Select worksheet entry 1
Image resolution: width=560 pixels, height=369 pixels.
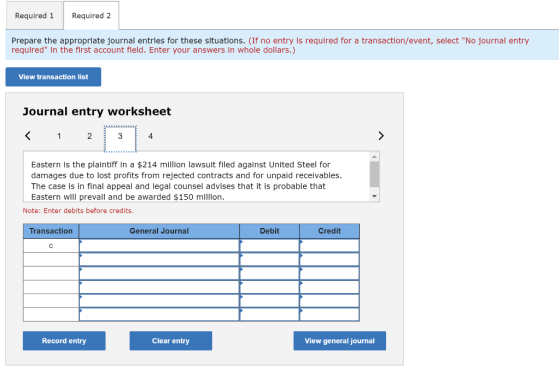pos(59,136)
